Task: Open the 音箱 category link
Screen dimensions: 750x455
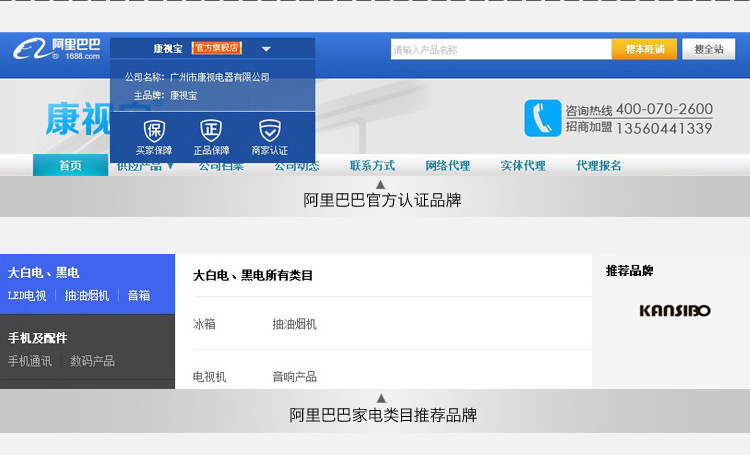Action: pos(139,296)
